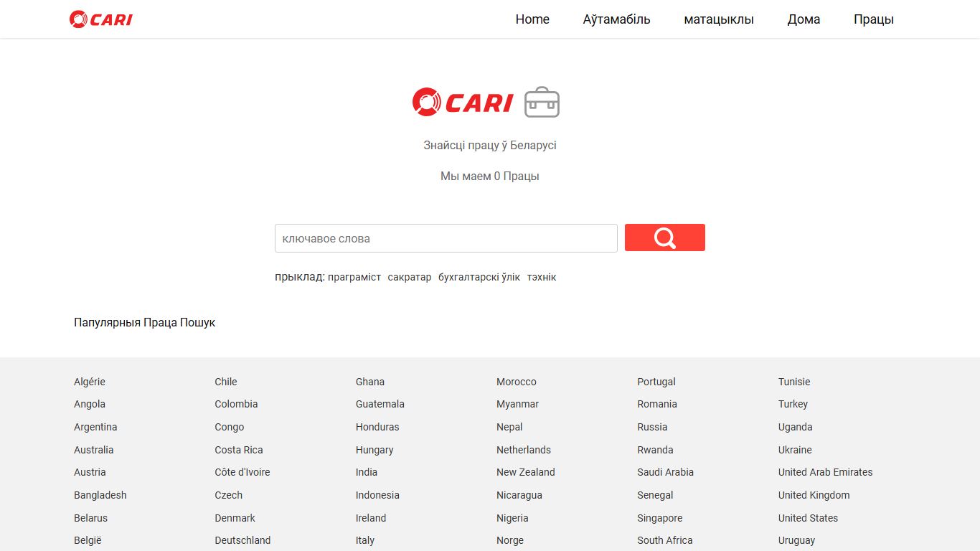Click the large CARI logo in center
Viewport: 980px width, 551px height.
[x=463, y=102]
